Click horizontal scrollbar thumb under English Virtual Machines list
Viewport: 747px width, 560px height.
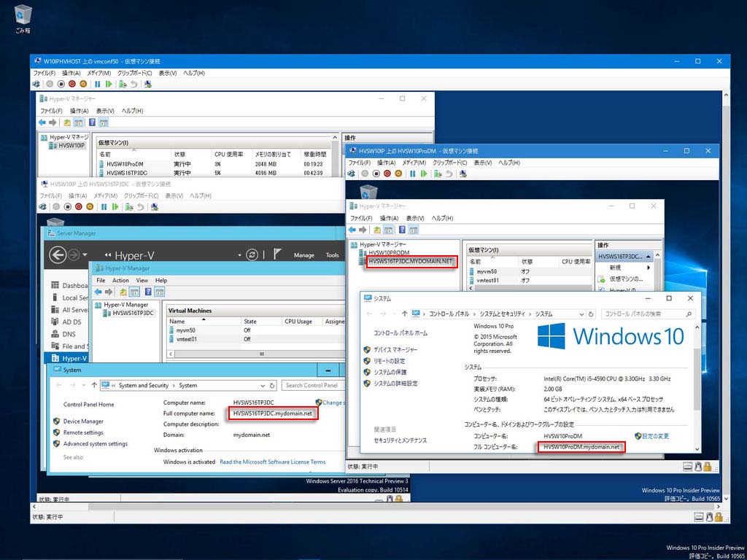coord(261,354)
